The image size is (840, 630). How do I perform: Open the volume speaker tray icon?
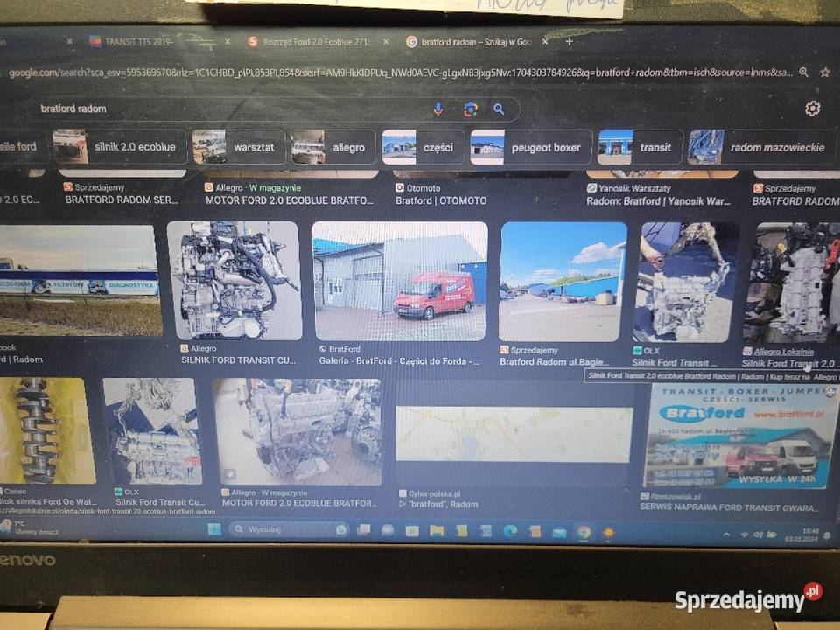pos(758,534)
